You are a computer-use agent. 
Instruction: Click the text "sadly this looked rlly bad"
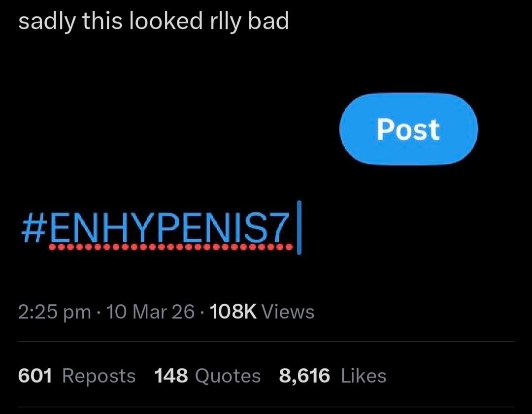(x=153, y=22)
